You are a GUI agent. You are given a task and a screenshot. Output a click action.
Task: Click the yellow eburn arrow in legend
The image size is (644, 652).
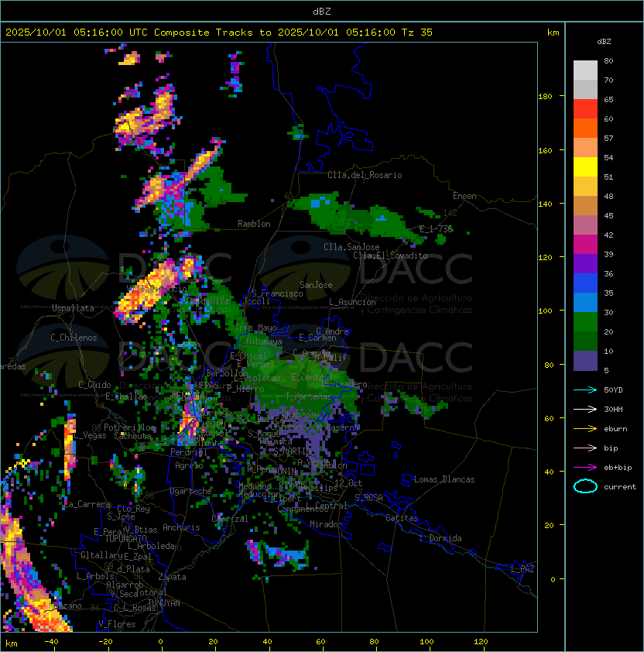(585, 429)
